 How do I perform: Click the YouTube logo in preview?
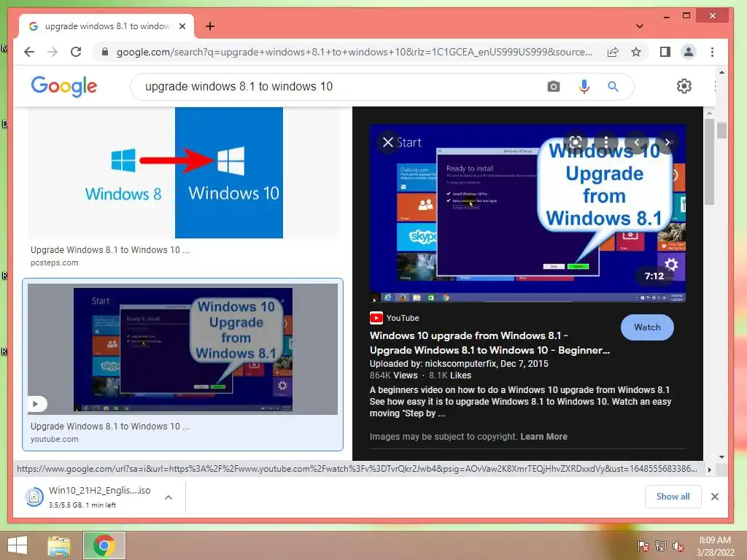click(x=376, y=318)
